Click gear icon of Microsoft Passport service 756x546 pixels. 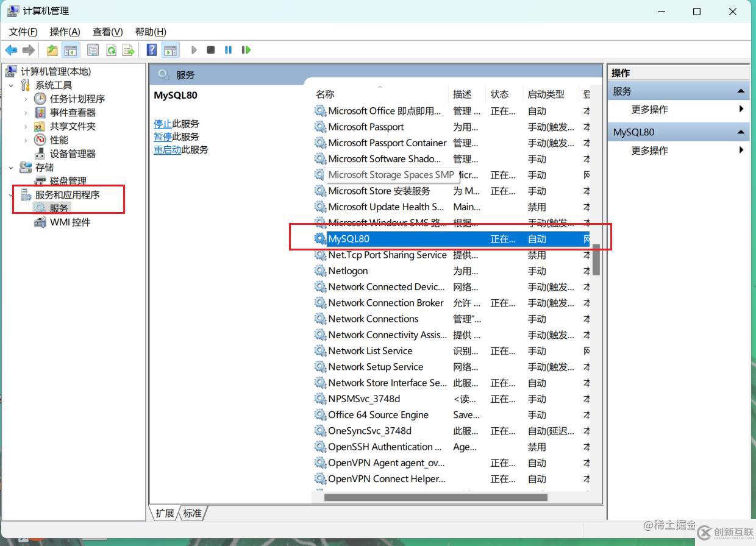point(320,127)
